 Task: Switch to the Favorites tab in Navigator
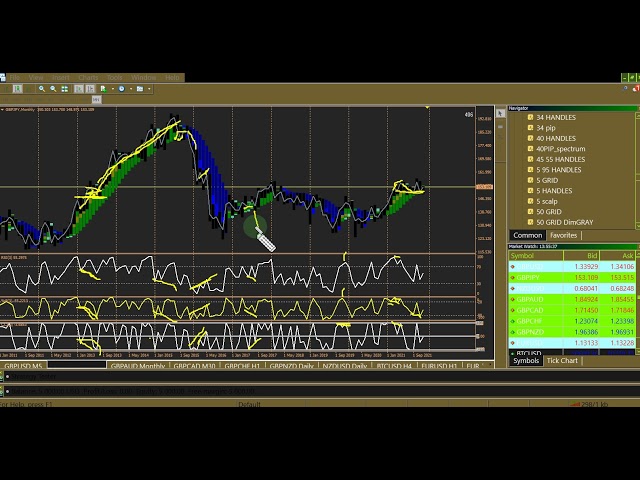tap(564, 235)
